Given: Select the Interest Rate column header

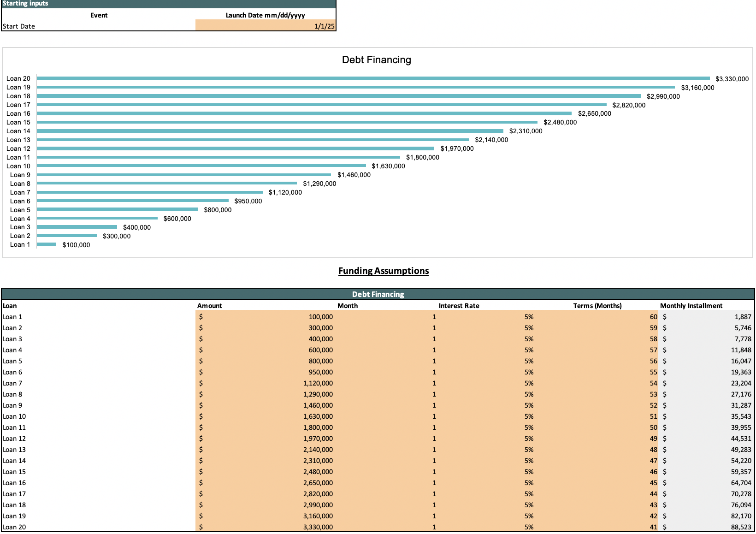Looking at the screenshot, I should [x=459, y=306].
